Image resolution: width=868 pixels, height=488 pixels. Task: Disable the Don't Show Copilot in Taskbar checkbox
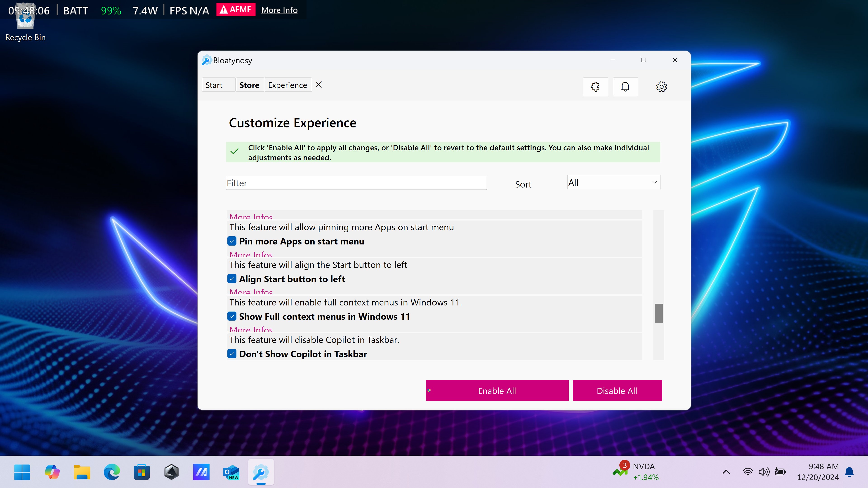click(x=232, y=354)
